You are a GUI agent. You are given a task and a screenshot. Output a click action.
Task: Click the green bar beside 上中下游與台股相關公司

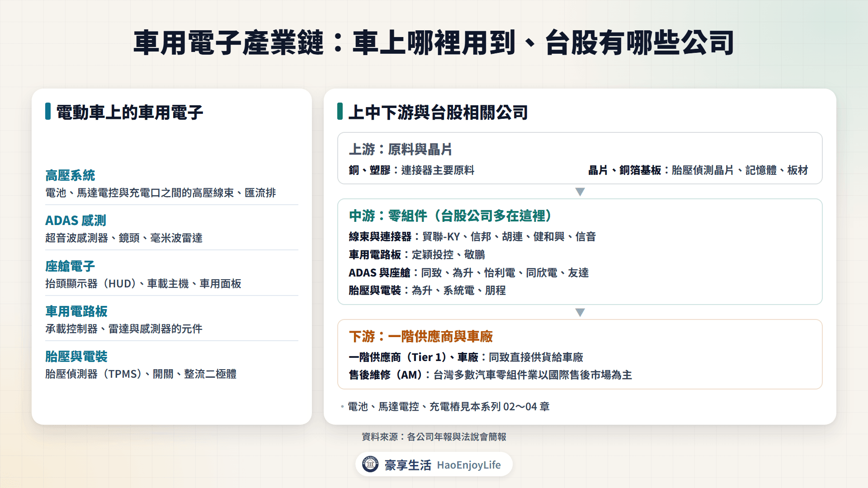coord(340,111)
